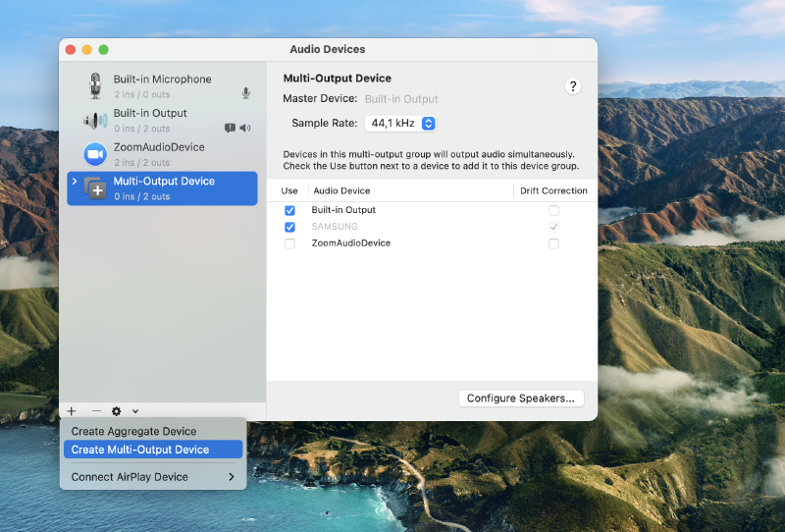Viewport: 785px width, 532px height.
Task: Open the gear settings icon below device list
Action: 117,411
